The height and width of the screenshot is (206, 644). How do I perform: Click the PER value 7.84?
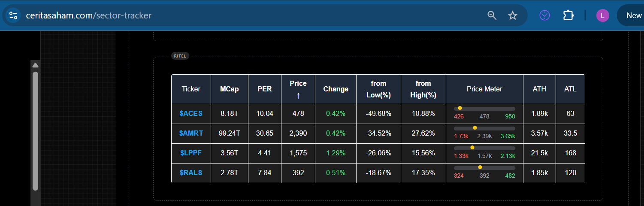point(265,173)
